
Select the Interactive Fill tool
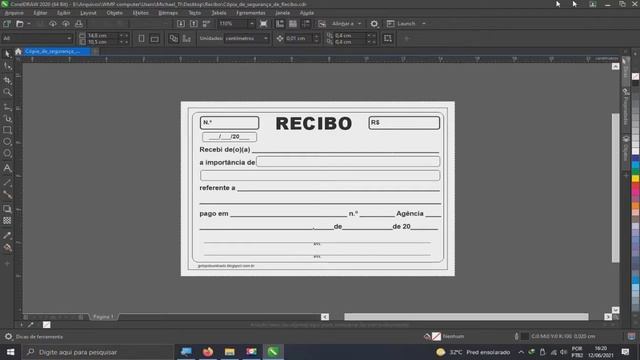point(7,247)
